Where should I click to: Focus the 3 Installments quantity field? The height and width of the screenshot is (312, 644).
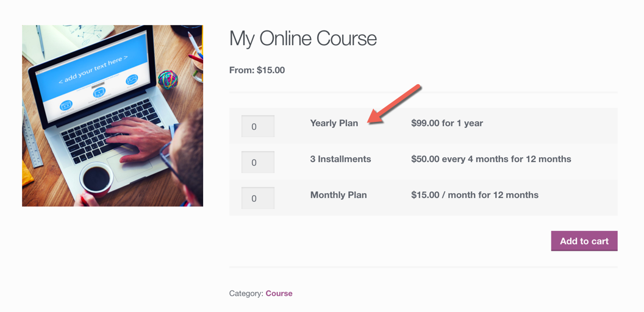tap(257, 163)
